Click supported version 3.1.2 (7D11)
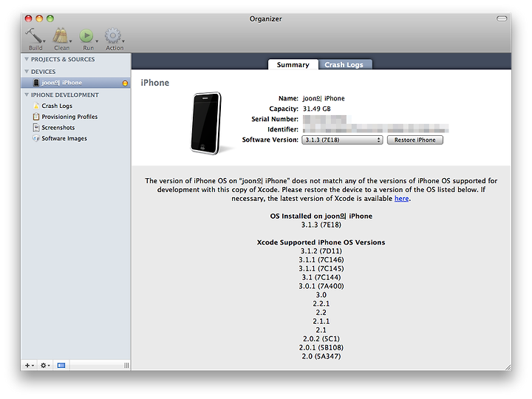 [x=321, y=251]
